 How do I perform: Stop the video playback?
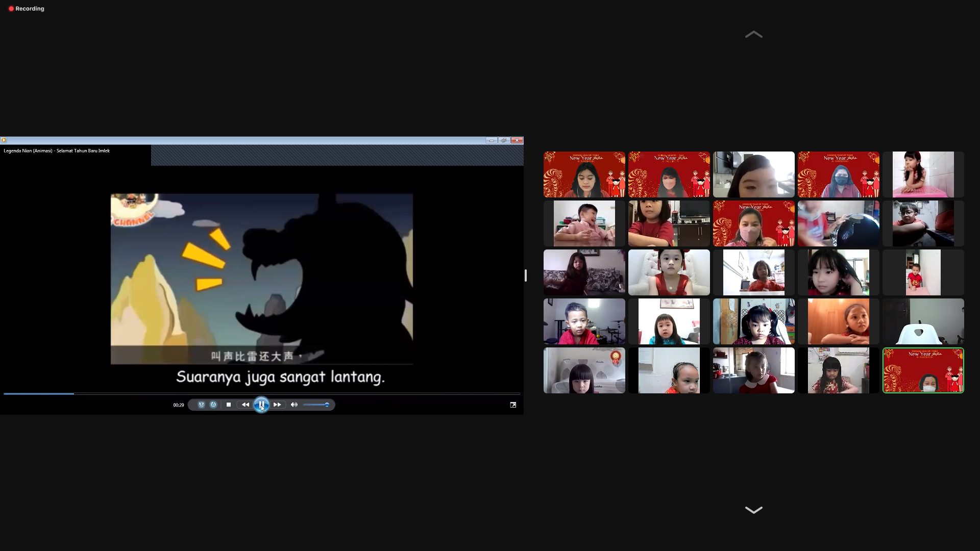229,405
